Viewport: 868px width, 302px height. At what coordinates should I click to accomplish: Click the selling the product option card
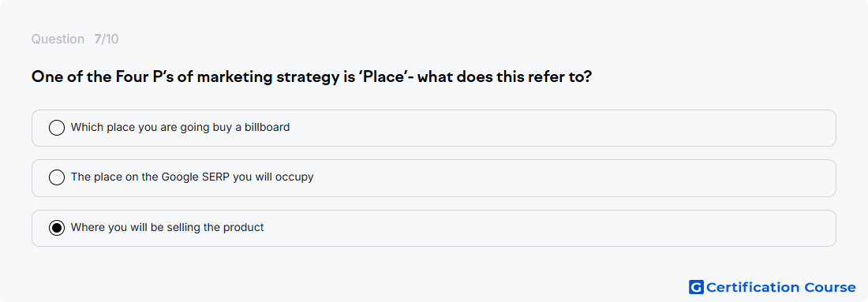[x=433, y=228]
